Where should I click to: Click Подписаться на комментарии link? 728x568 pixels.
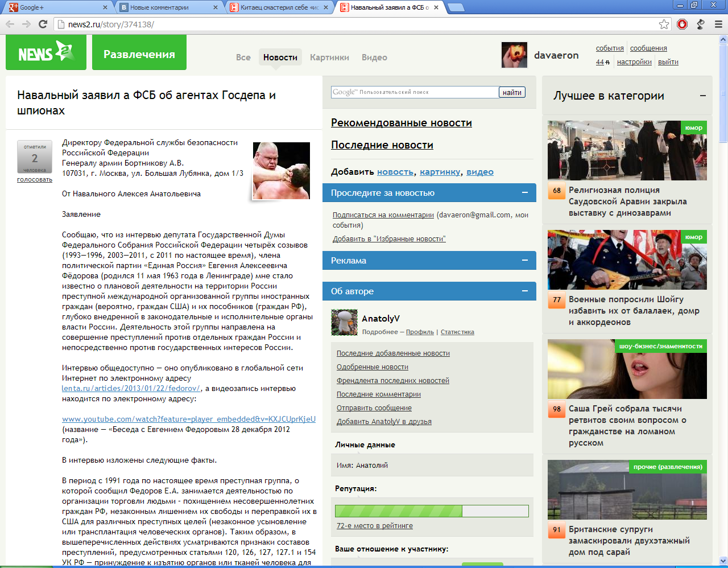click(x=383, y=215)
